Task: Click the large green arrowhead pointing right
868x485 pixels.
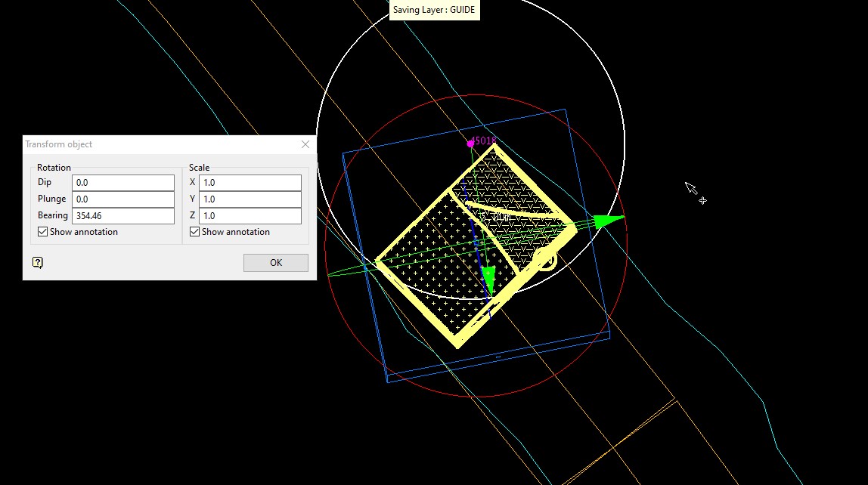Action: [x=607, y=221]
